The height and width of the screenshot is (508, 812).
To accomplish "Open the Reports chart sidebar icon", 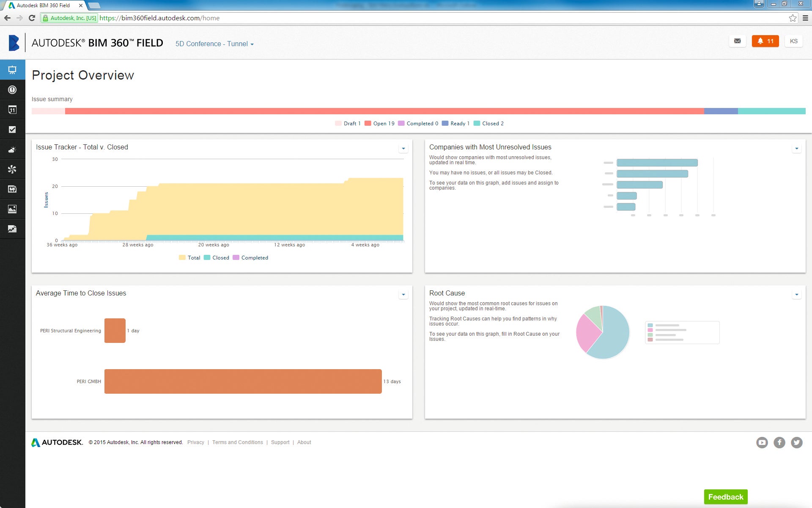I will coord(12,229).
